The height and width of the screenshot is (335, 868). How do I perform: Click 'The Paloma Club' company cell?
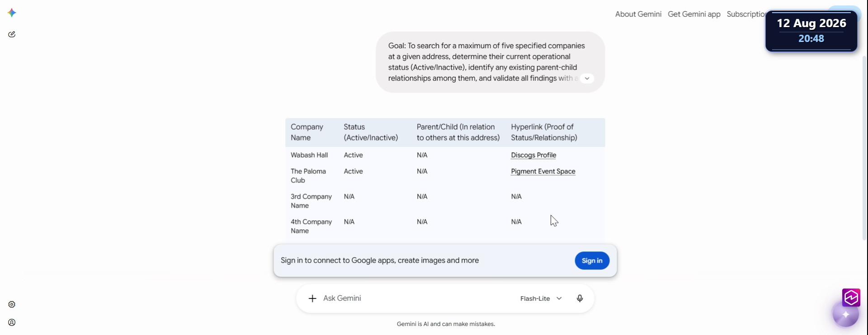[x=308, y=176]
